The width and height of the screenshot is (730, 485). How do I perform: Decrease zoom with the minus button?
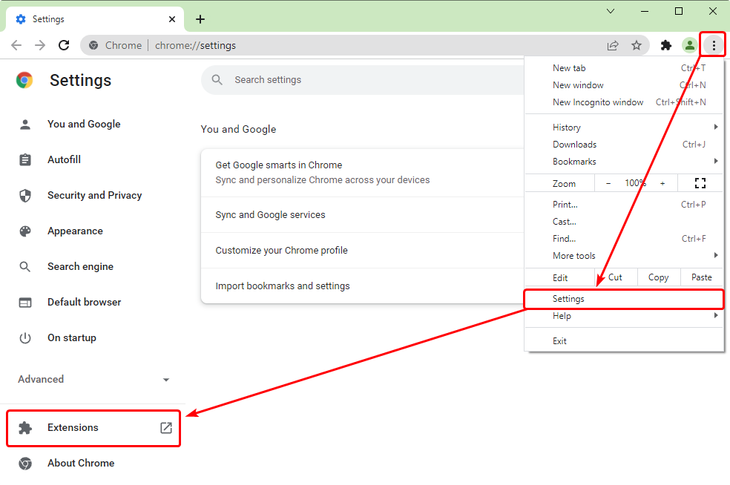(608, 183)
